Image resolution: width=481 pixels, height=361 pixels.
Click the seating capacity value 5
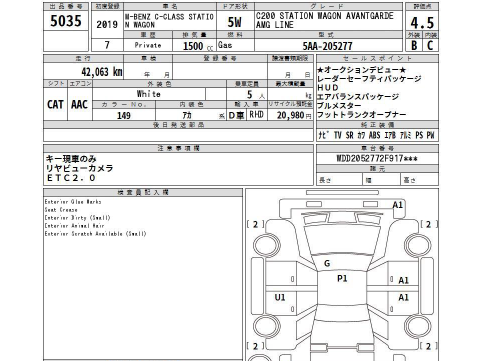pyautogui.click(x=250, y=95)
